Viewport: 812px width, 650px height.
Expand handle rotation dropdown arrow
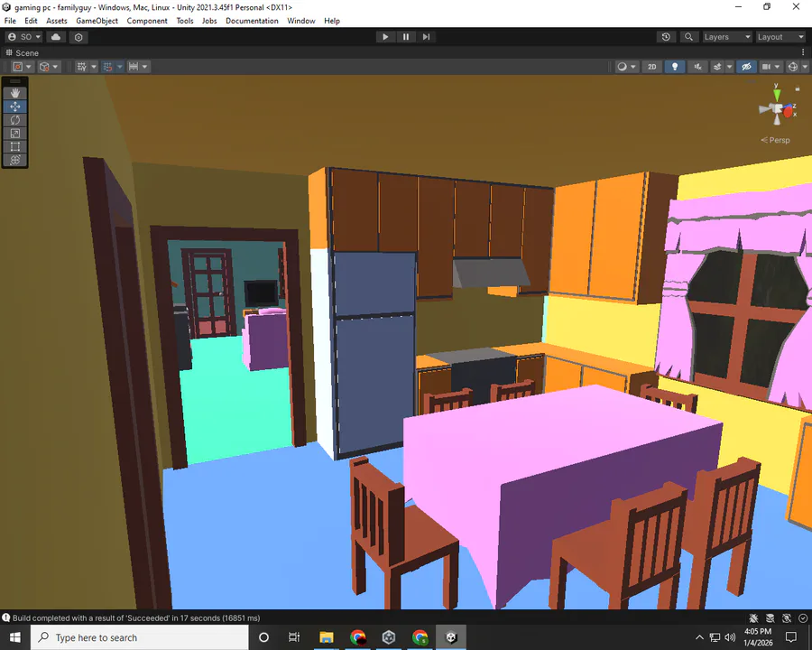[x=55, y=66]
